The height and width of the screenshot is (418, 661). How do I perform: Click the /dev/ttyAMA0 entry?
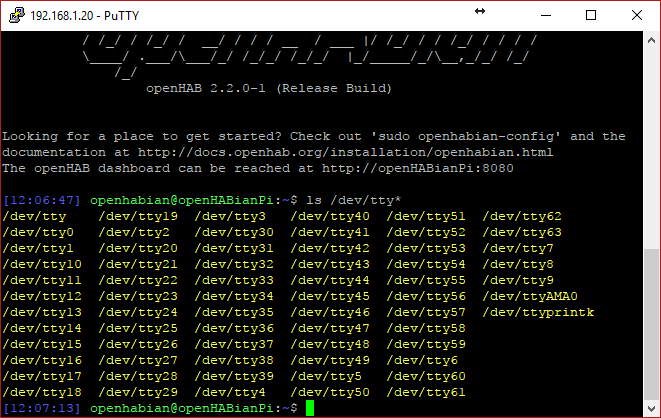pyautogui.click(x=530, y=296)
